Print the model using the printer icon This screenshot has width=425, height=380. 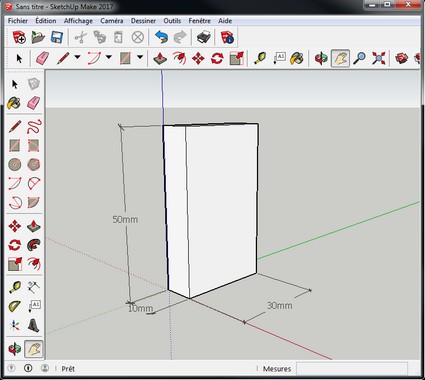click(203, 37)
